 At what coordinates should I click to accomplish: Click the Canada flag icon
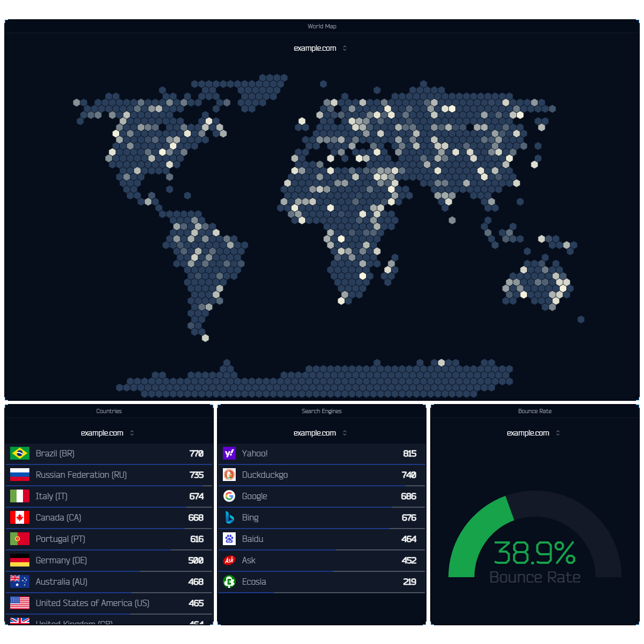point(20,517)
